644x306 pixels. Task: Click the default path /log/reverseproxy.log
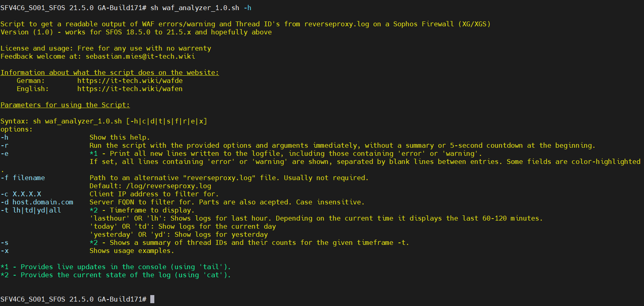tap(168, 186)
